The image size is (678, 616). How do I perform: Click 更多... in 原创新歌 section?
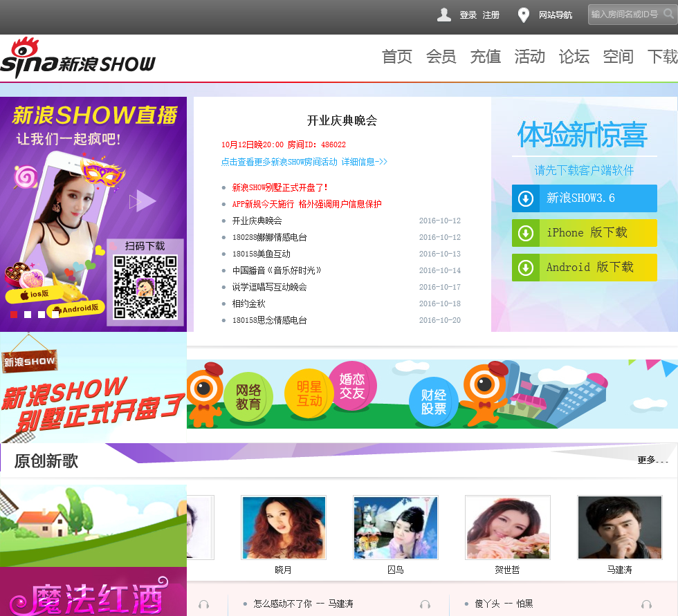[653, 460]
